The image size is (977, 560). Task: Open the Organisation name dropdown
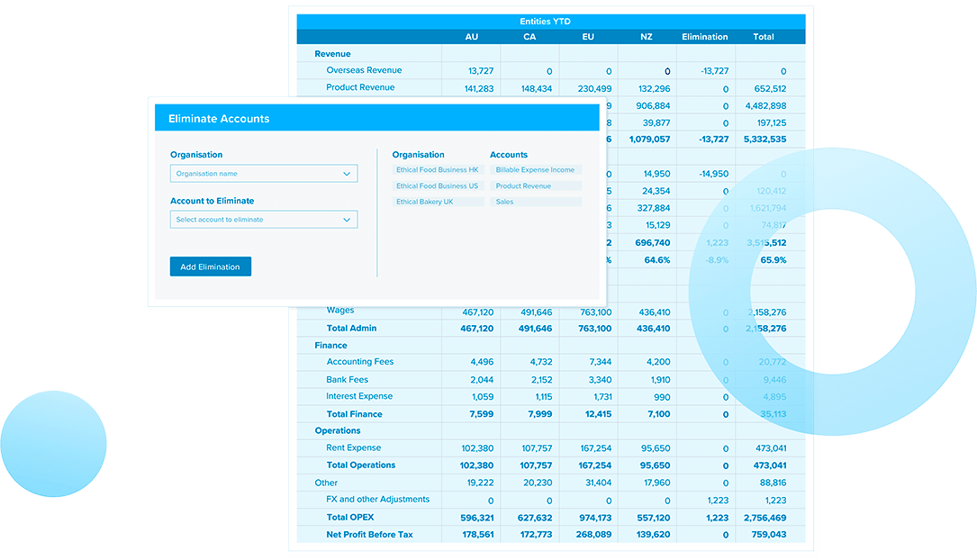point(263,173)
